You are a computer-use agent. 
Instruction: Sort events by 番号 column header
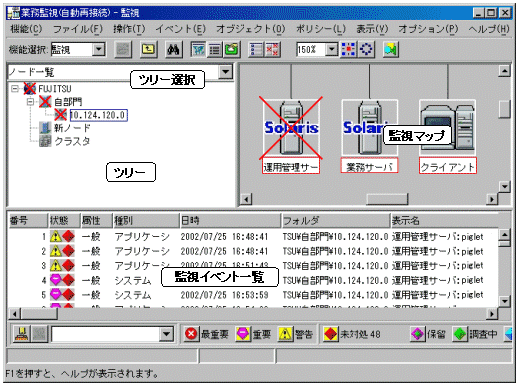point(28,220)
